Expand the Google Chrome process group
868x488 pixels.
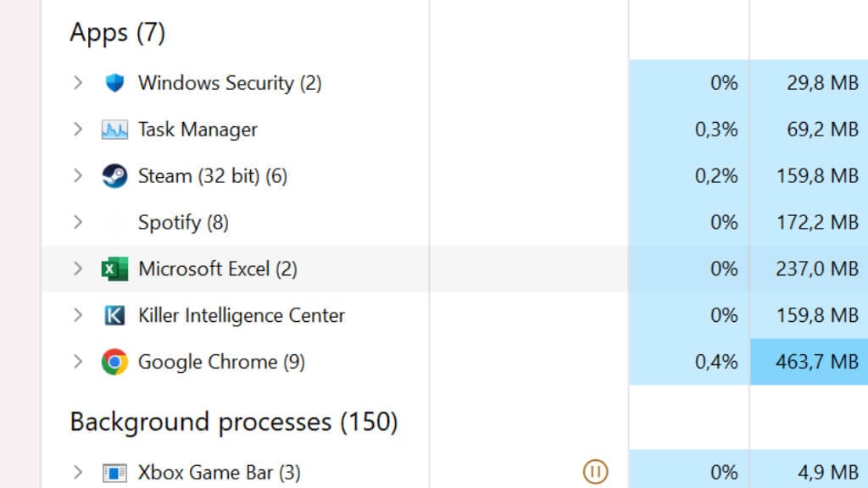(78, 363)
